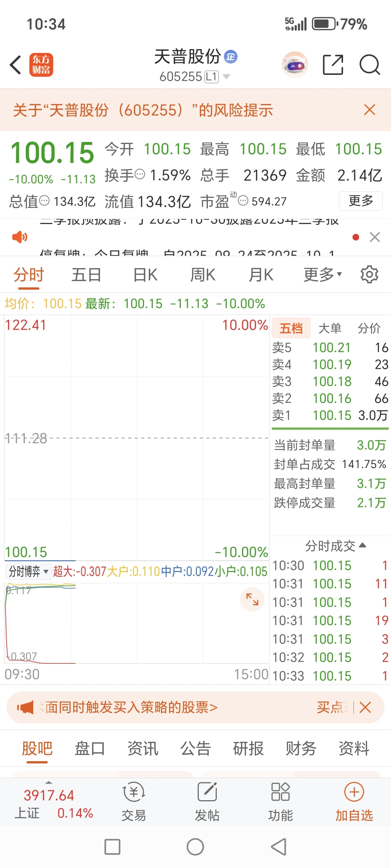Open the AI robot assistant avatar
Screen dimensions: 391x868
coord(295,65)
